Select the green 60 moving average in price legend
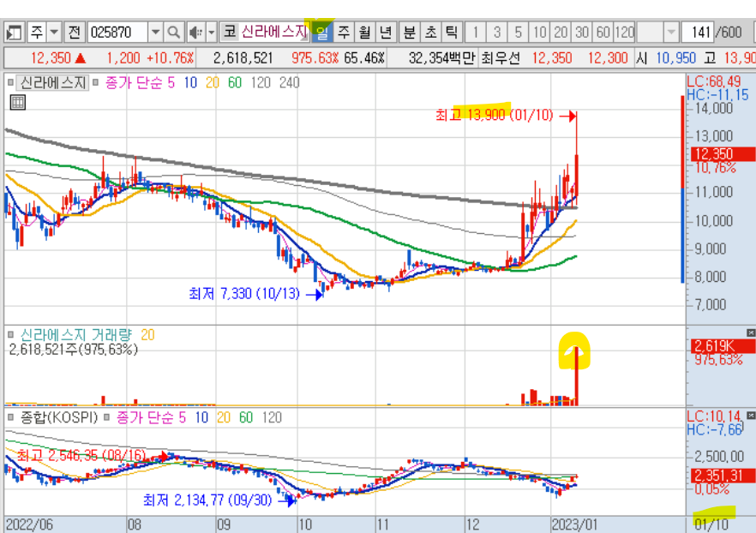This screenshot has height=533, width=756. click(x=235, y=83)
